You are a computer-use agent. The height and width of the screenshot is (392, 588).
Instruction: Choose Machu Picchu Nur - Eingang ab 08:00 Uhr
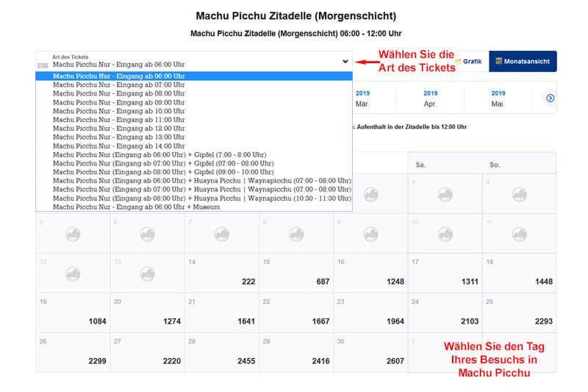pos(194,93)
